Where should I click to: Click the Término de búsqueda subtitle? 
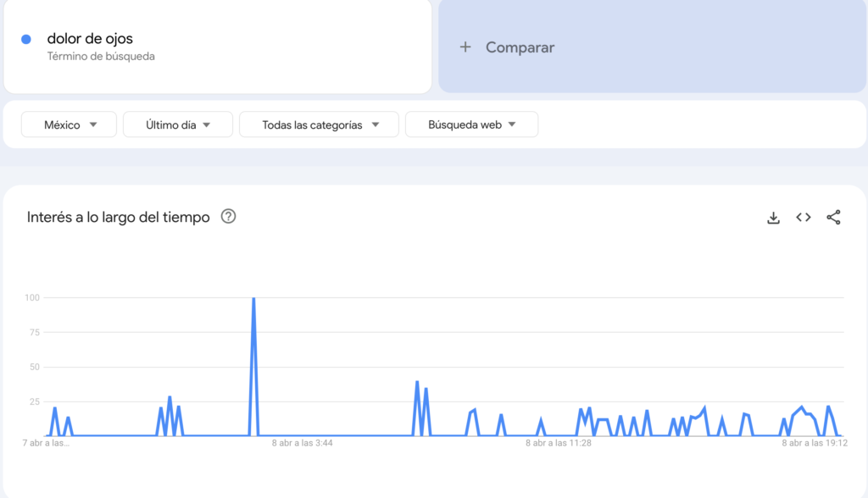(x=101, y=57)
